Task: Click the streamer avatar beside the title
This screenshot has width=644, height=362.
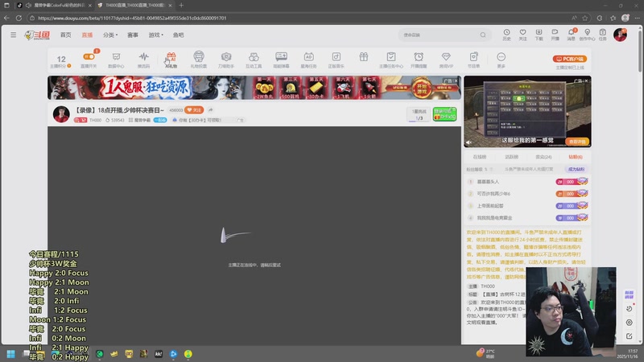Action: click(61, 114)
